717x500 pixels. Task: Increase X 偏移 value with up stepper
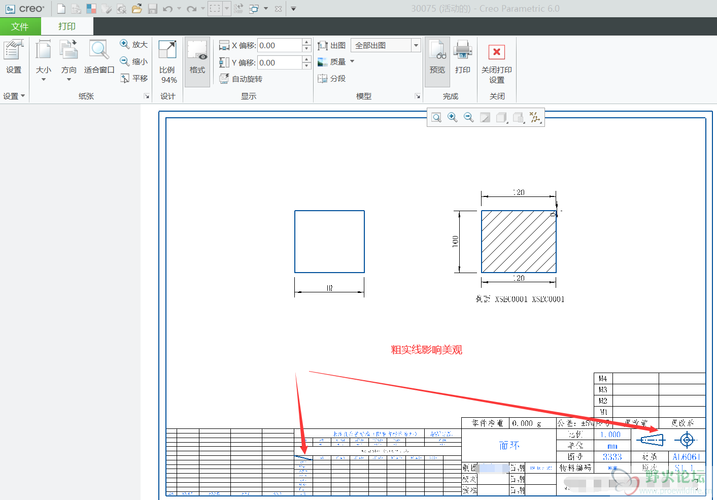pyautogui.click(x=307, y=42)
